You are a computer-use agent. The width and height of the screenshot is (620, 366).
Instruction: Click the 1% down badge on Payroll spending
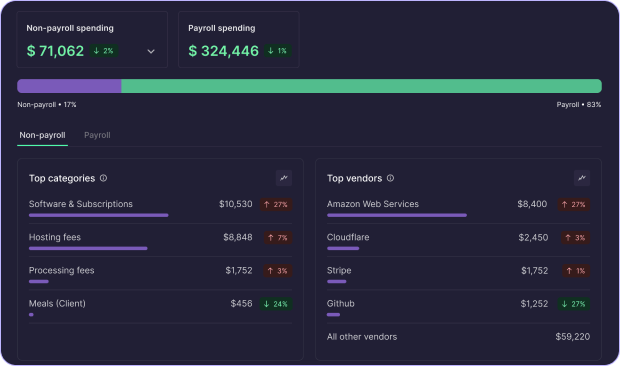click(278, 51)
